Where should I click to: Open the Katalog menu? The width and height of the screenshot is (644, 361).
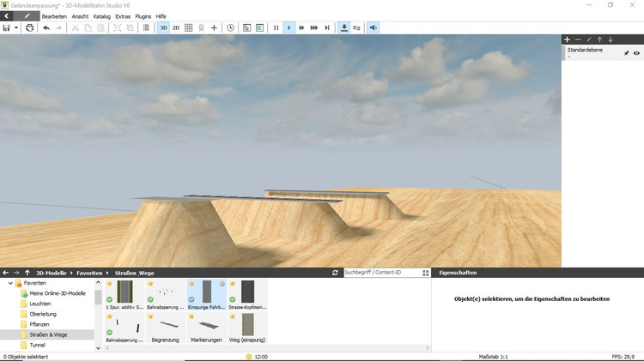101,16
